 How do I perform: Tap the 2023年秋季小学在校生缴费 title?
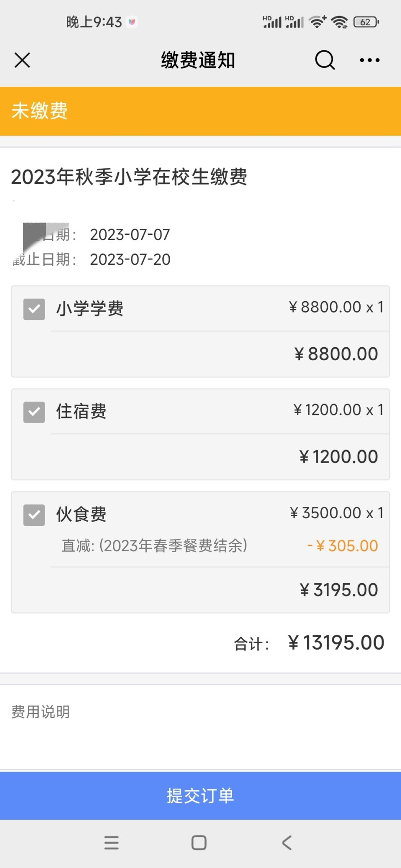pyautogui.click(x=129, y=177)
